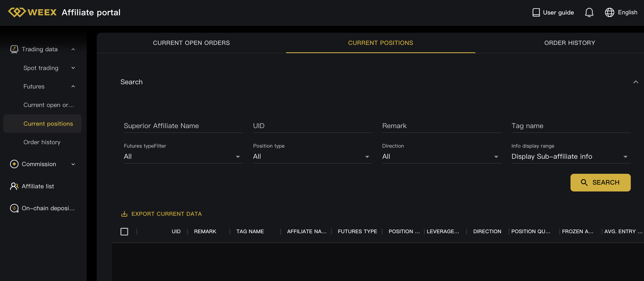Open the Direction dropdown

[441, 157]
